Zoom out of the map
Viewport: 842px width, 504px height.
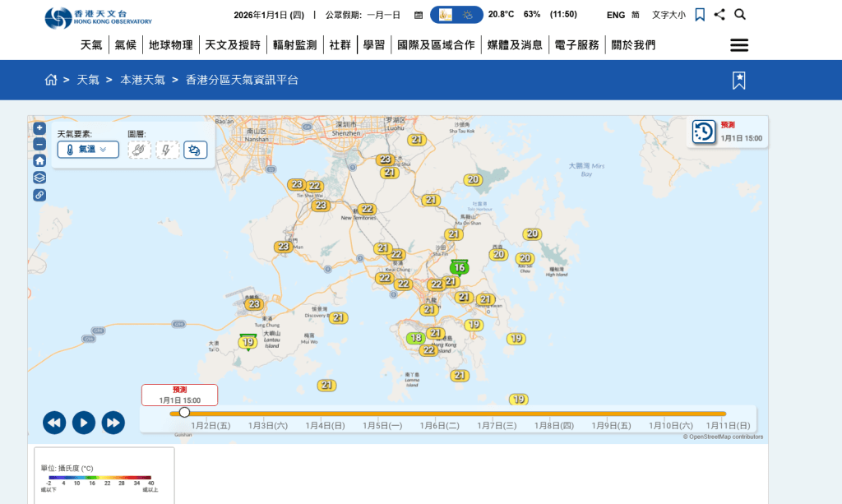coord(39,142)
